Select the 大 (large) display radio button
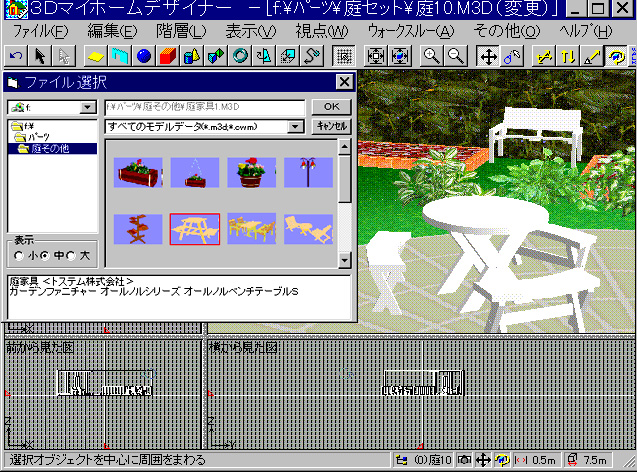The height and width of the screenshot is (472, 637). 71,256
